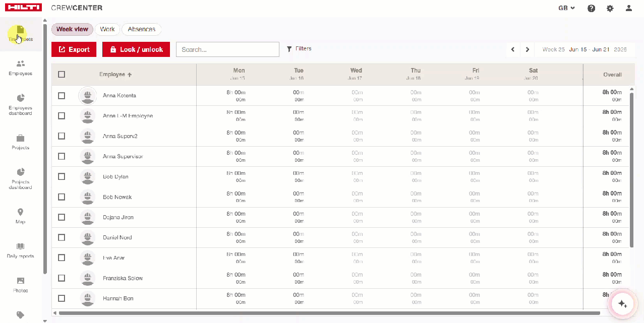
Task: Click the Lock / unlock button
Action: pos(136,49)
